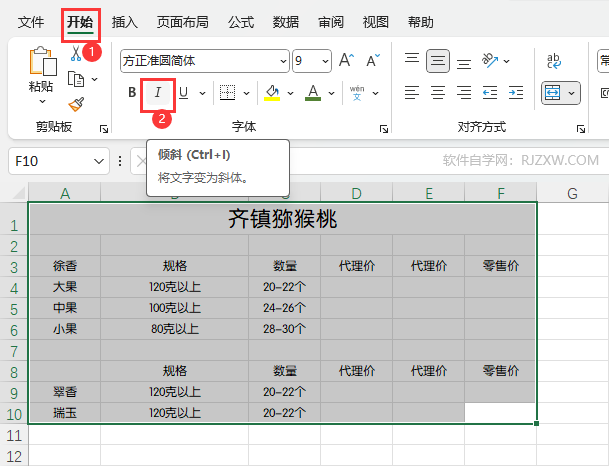The width and height of the screenshot is (609, 466).
Task: Select row 11 header
Action: [x=14, y=435]
